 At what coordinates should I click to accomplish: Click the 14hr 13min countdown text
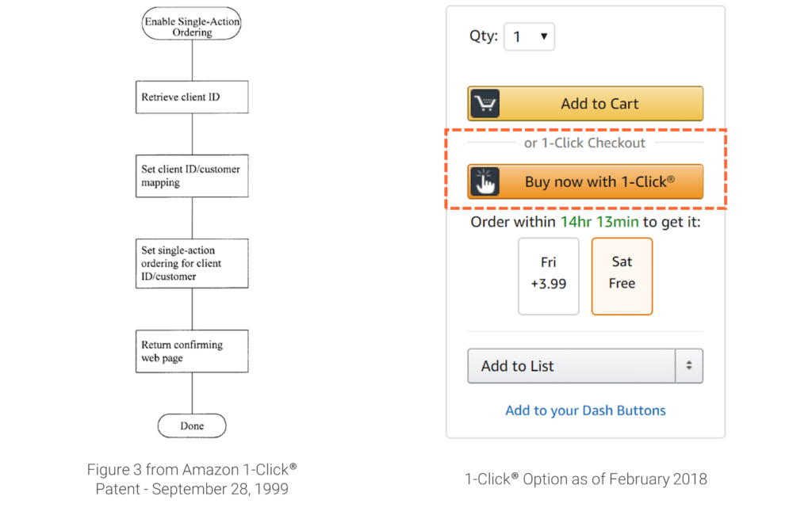coord(599,222)
